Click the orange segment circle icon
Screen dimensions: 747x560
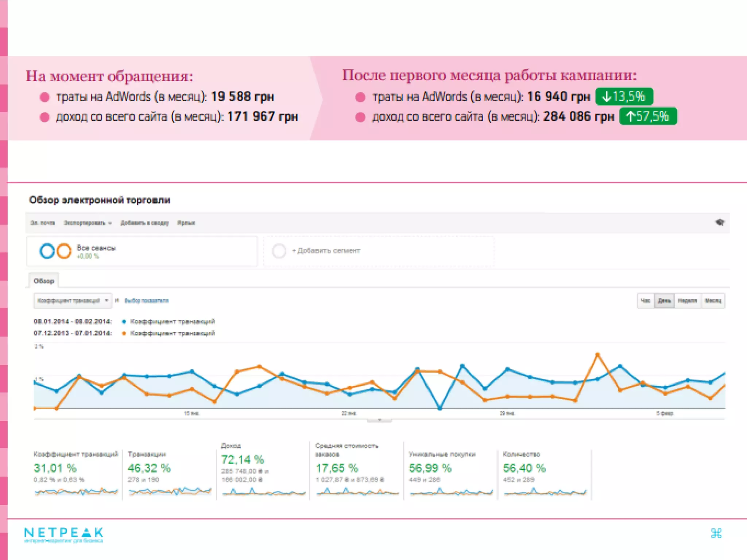(x=64, y=251)
